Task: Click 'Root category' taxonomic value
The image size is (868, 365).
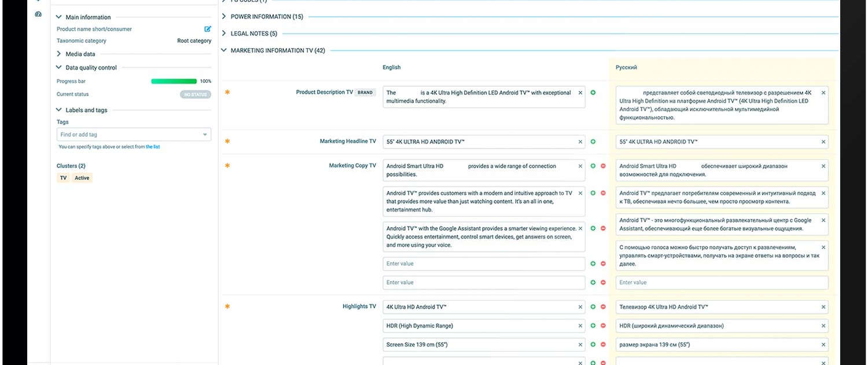Action: click(x=194, y=41)
